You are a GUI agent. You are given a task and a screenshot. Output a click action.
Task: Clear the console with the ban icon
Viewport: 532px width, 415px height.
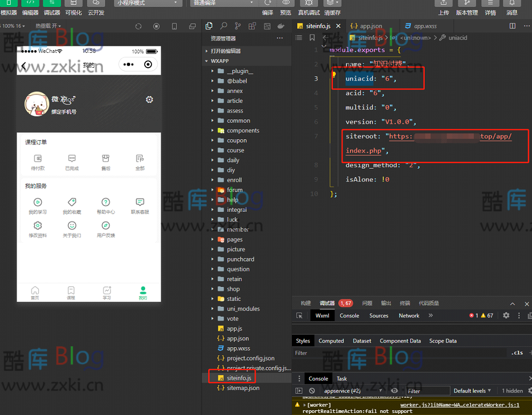click(312, 390)
